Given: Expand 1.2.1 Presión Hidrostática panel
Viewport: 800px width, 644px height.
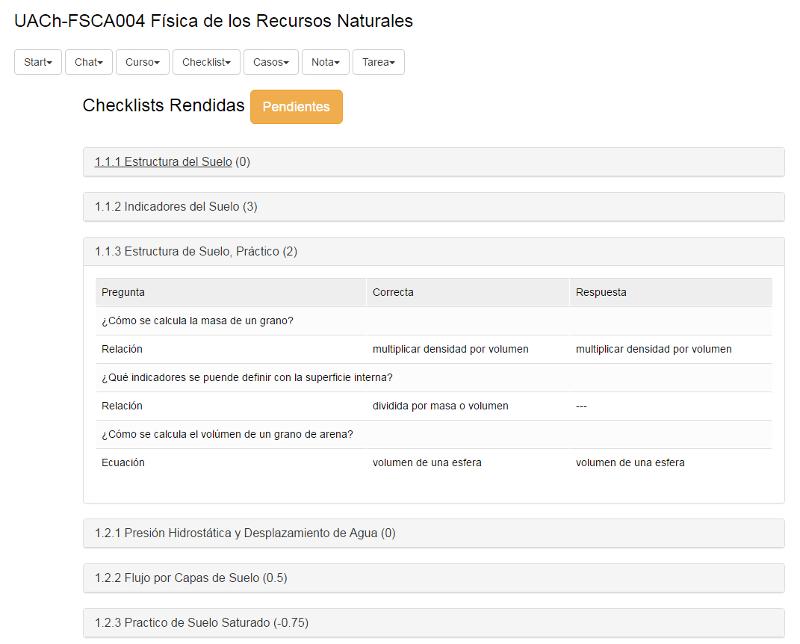Looking at the screenshot, I should click(x=245, y=533).
